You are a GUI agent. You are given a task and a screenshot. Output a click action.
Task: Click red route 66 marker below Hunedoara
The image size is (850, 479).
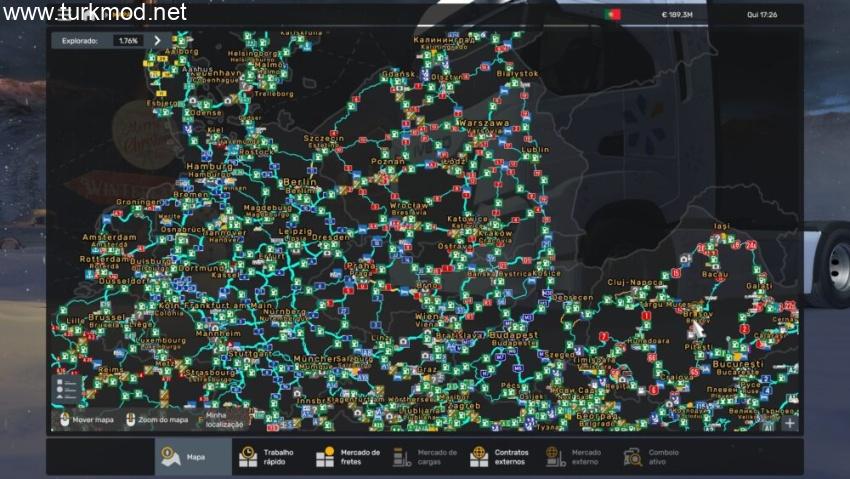[x=652, y=358]
